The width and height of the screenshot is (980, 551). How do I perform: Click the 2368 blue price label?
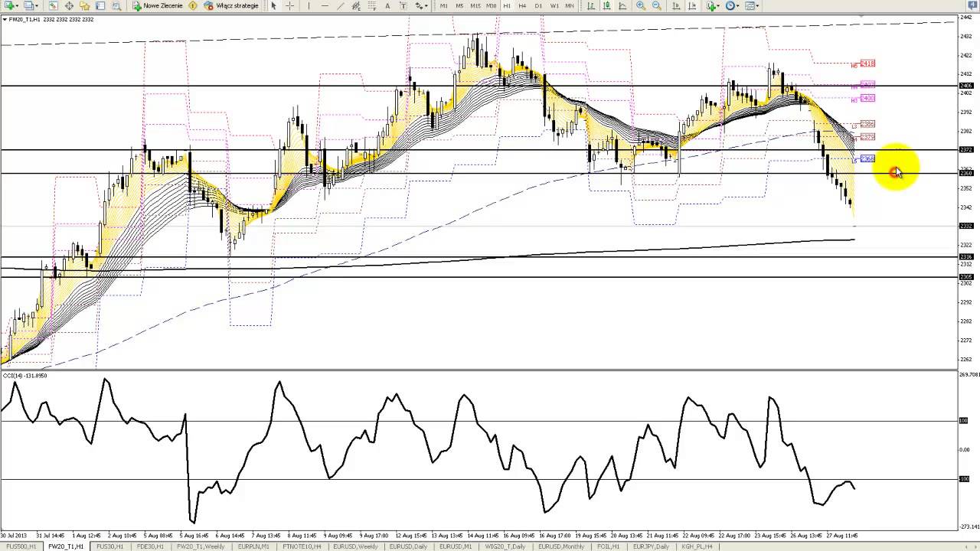867,158
